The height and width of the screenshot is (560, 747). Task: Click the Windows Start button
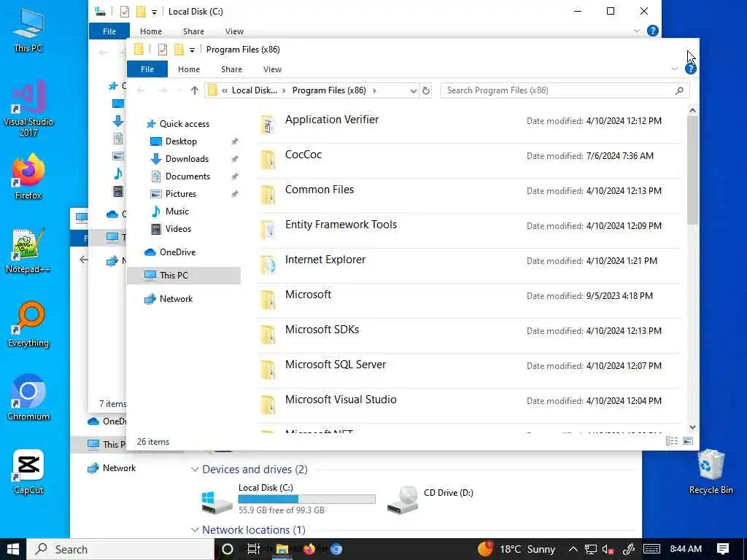(13, 549)
